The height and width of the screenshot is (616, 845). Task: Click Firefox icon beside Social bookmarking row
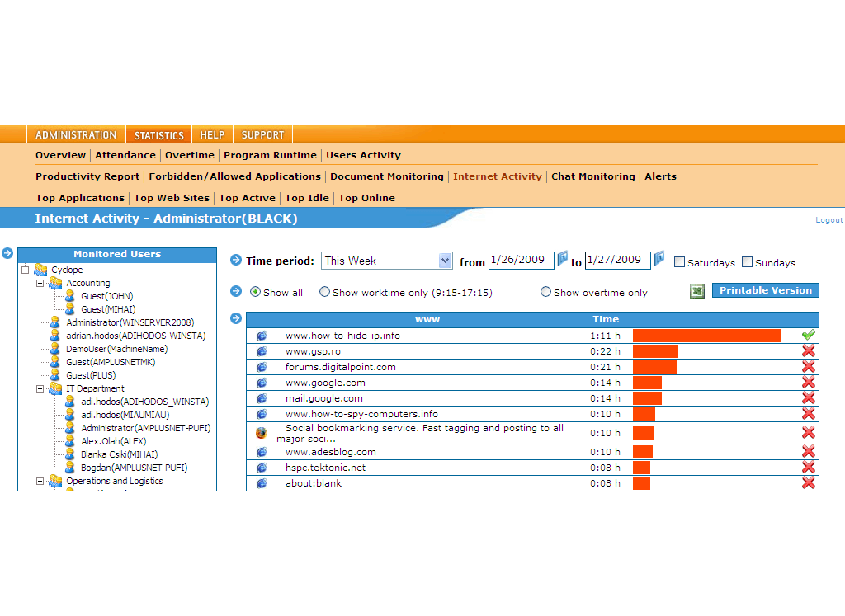click(262, 433)
